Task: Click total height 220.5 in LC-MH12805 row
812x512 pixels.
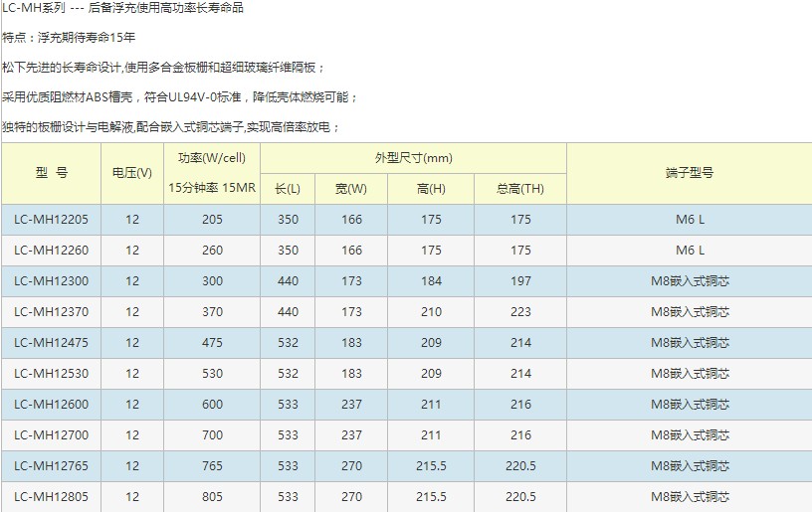Action: pos(520,496)
